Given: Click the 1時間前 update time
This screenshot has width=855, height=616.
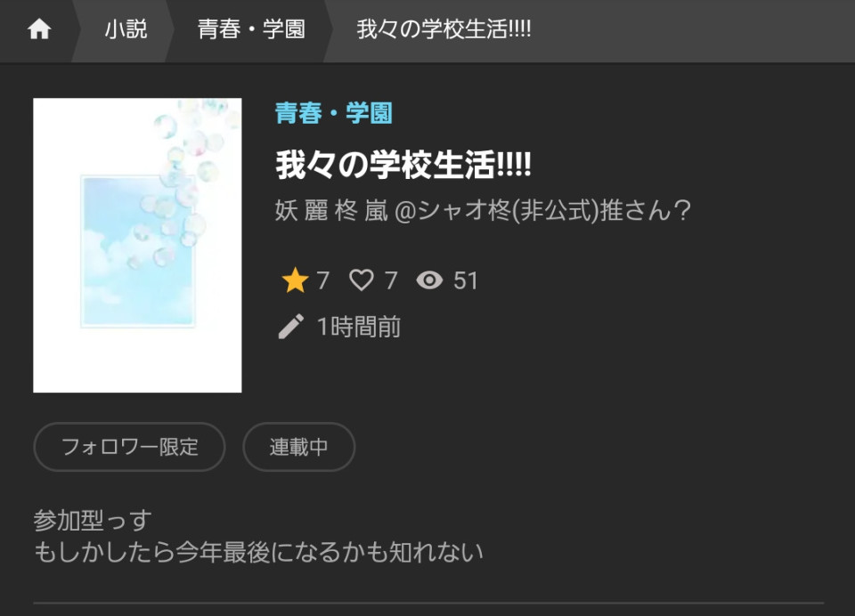Looking at the screenshot, I should click(x=359, y=327).
